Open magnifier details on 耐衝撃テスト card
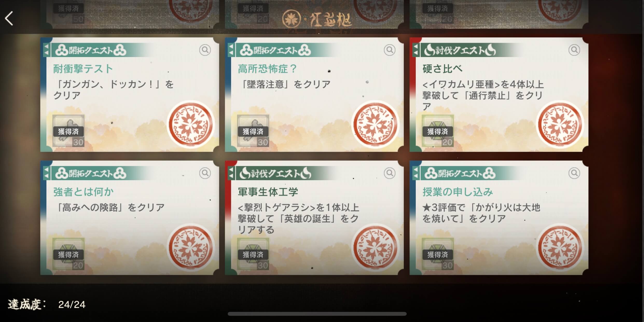 click(205, 50)
